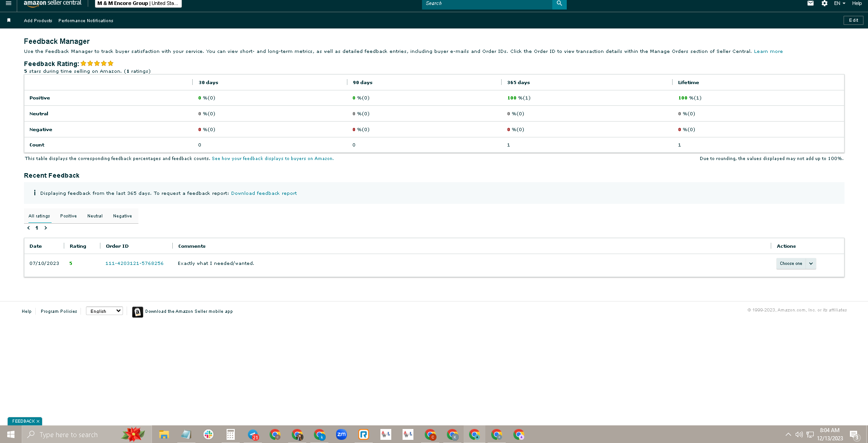Open Telegram with 21 badge in taskbar

pos(253,435)
